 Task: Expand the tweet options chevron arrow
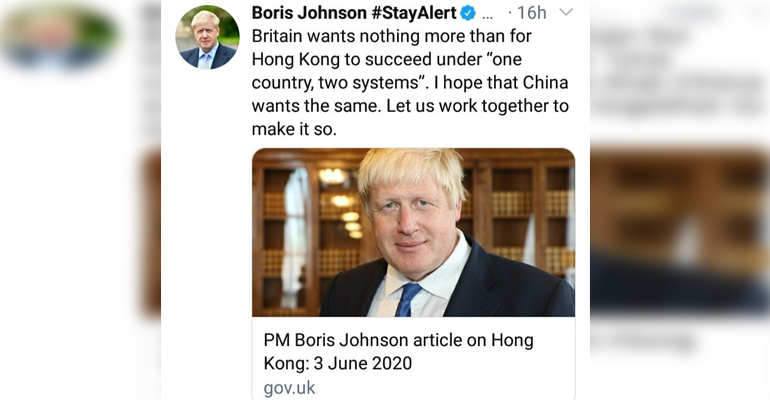(566, 12)
